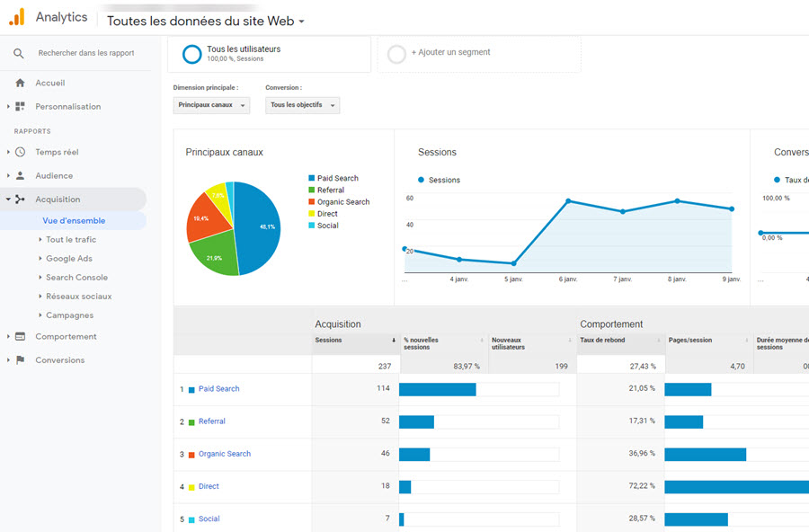The width and height of the screenshot is (809, 532).
Task: Click the Tous les utilisateurs segment label
Action: 244,49
